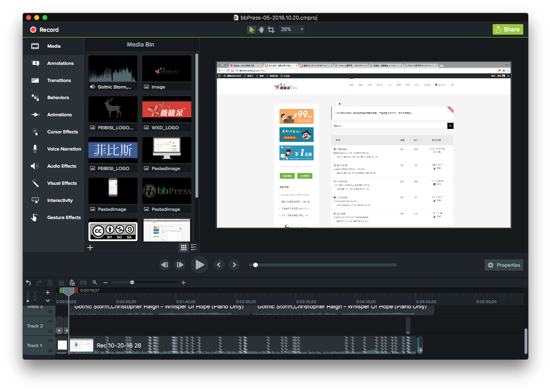Click the plus icon to import media
This screenshot has height=392, width=551.
90,248
